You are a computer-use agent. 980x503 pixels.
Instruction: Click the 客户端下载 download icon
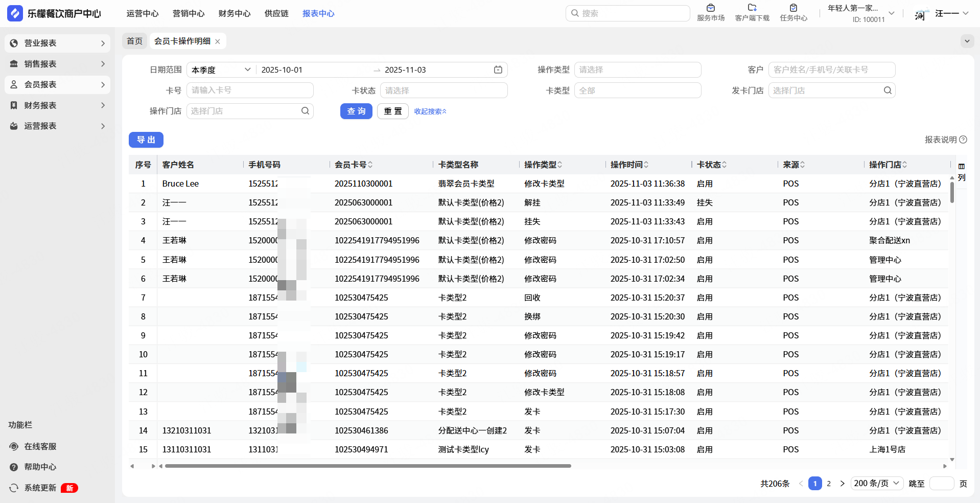click(x=752, y=8)
